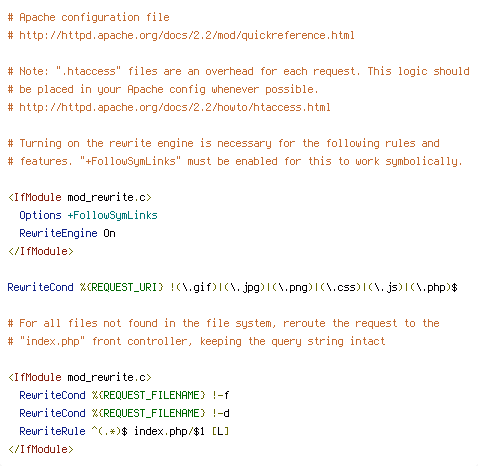Click the RewriteRule directive keyword
478x466 pixels.
pos(52,431)
